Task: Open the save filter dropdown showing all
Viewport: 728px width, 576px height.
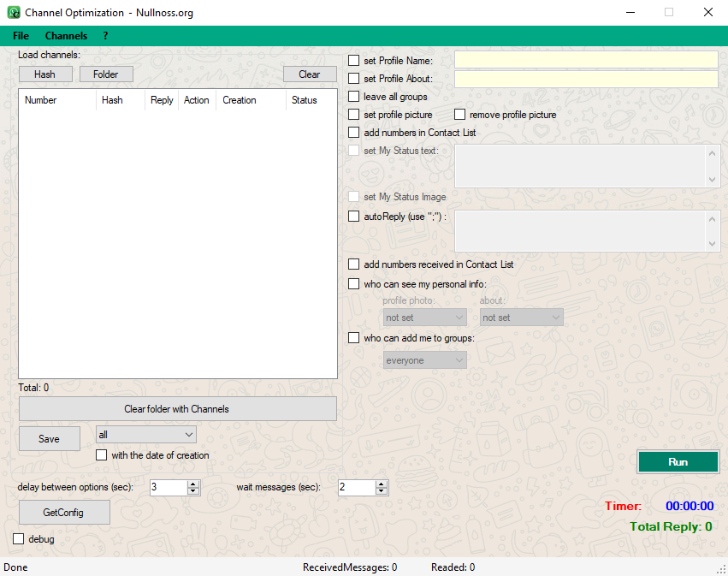Action: point(146,435)
